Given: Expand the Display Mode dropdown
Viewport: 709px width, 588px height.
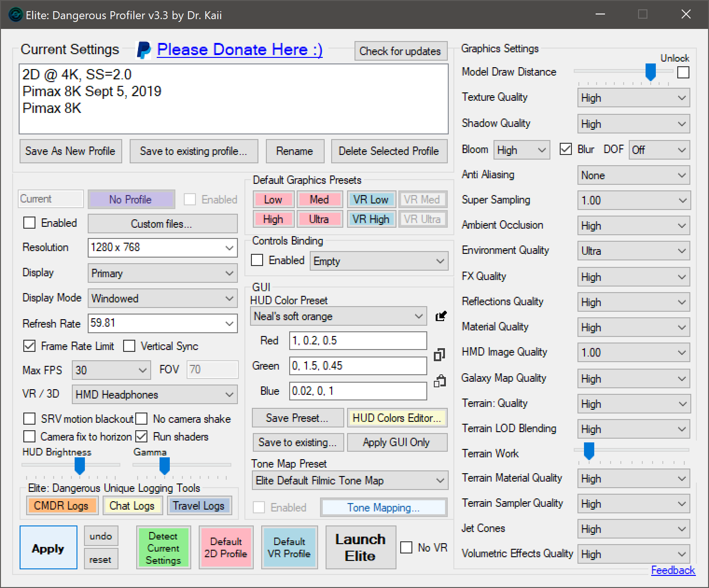Looking at the screenshot, I should [x=163, y=298].
